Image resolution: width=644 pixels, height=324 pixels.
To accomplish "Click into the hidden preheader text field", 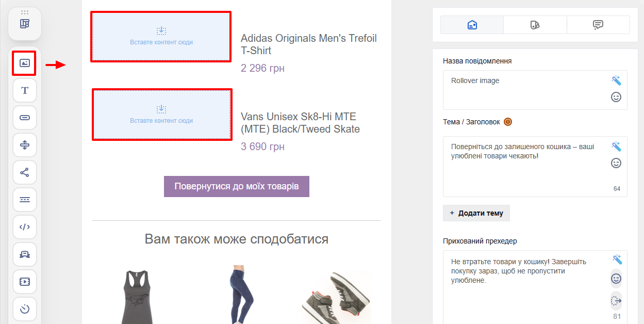I will tap(535, 287).
